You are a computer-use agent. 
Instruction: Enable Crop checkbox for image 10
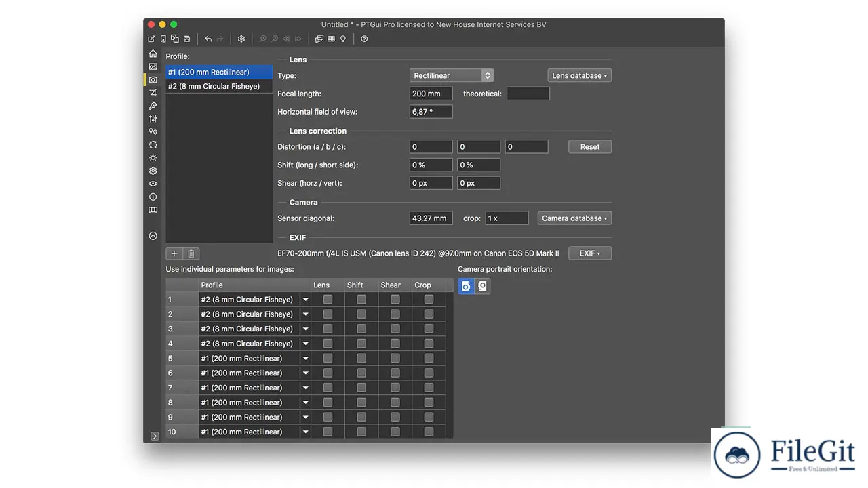coord(429,432)
